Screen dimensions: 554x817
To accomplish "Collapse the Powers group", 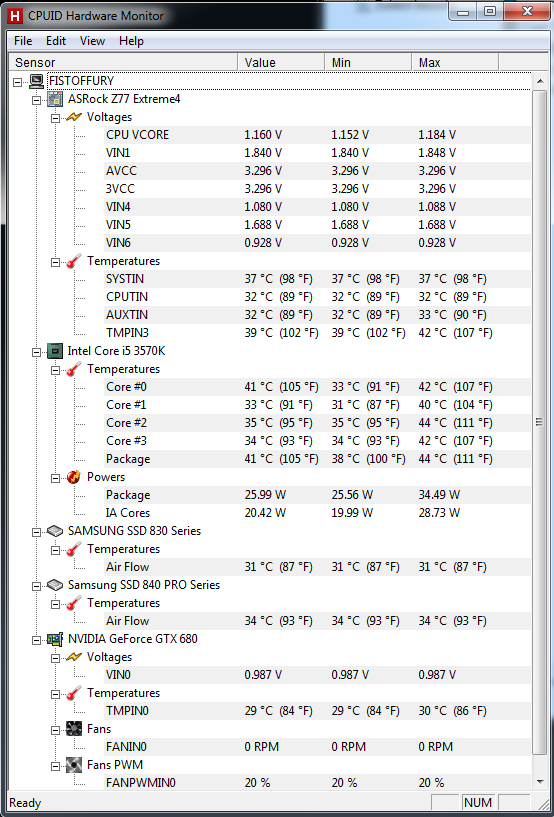I will [x=55, y=477].
